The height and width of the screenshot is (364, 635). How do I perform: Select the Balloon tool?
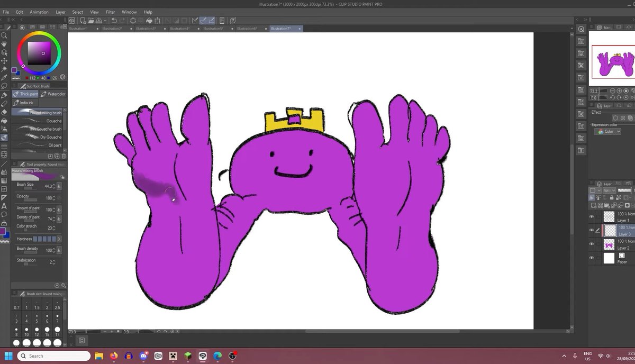[4, 214]
